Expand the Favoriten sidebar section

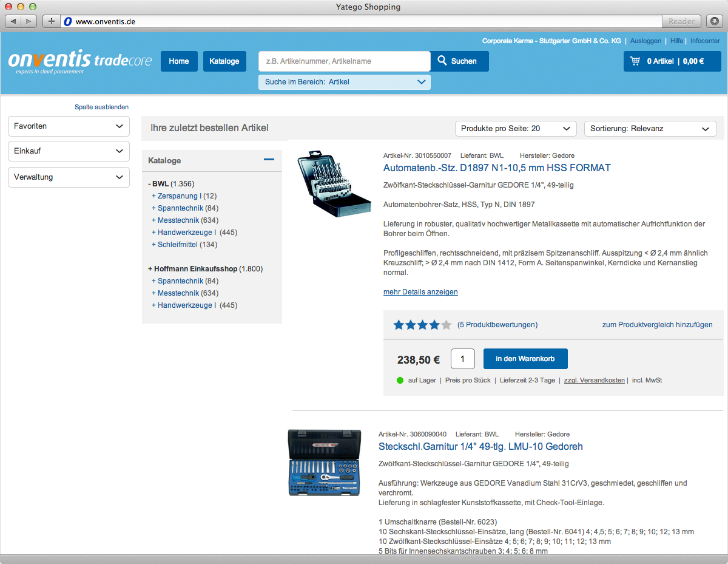69,126
